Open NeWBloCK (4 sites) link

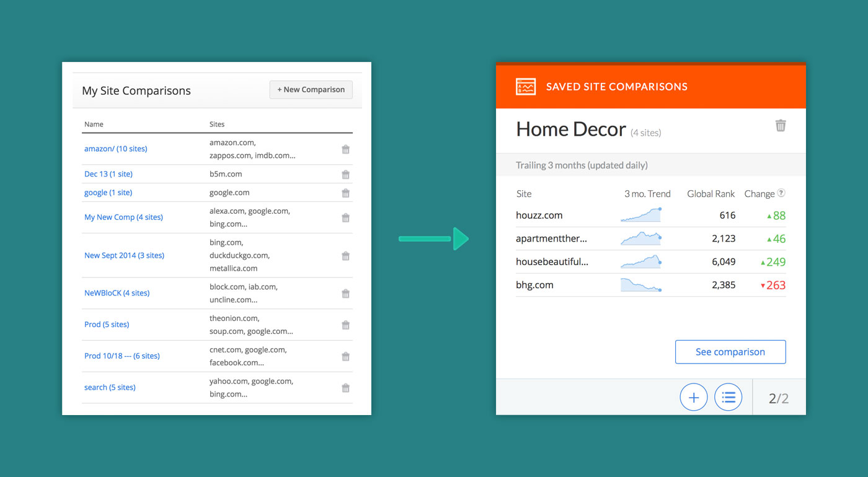(117, 293)
